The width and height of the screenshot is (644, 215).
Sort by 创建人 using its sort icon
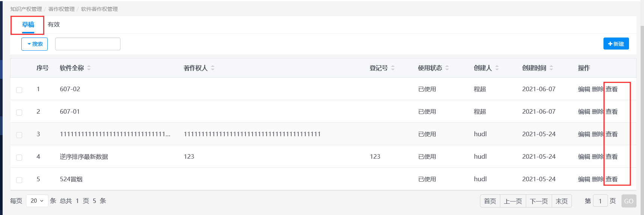[497, 68]
